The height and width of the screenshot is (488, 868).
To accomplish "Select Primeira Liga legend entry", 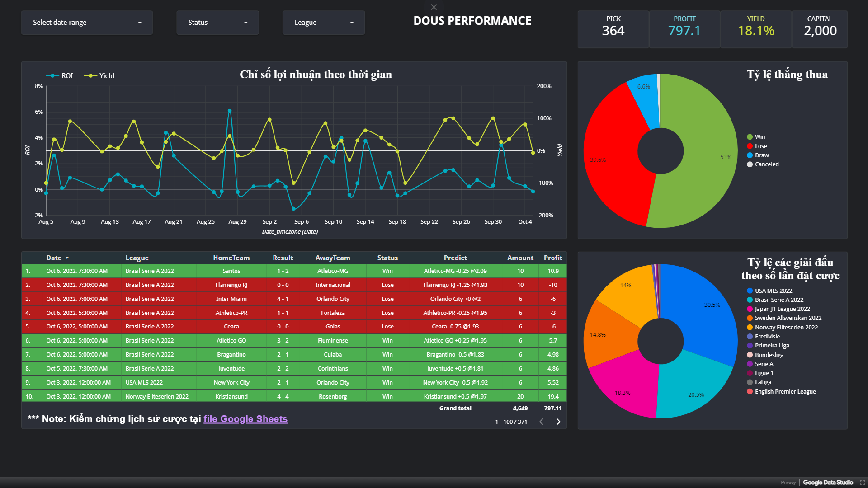I will [768, 346].
